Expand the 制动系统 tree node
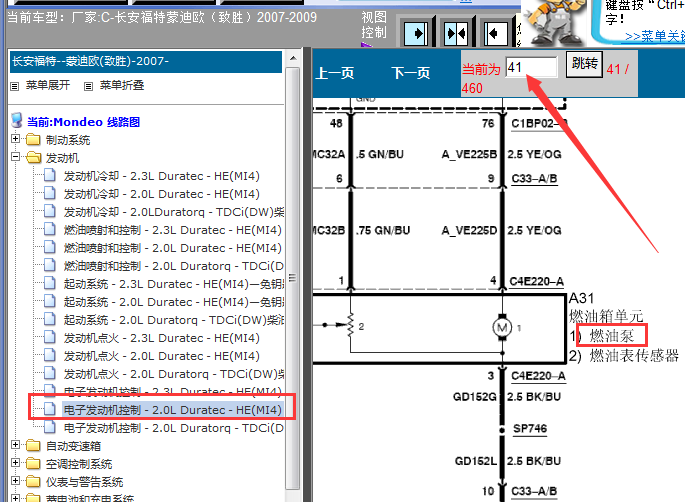The width and height of the screenshot is (685, 502). point(15,139)
